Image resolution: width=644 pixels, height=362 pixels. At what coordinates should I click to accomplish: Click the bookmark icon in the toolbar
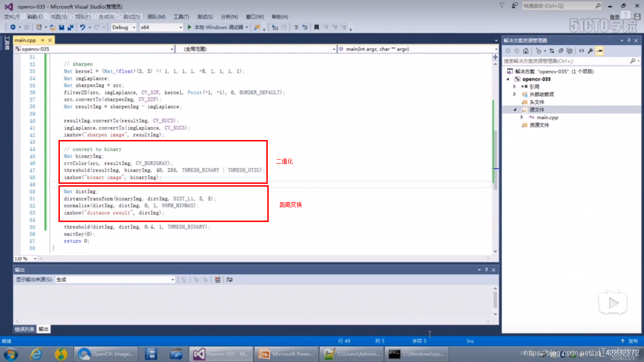point(316,27)
